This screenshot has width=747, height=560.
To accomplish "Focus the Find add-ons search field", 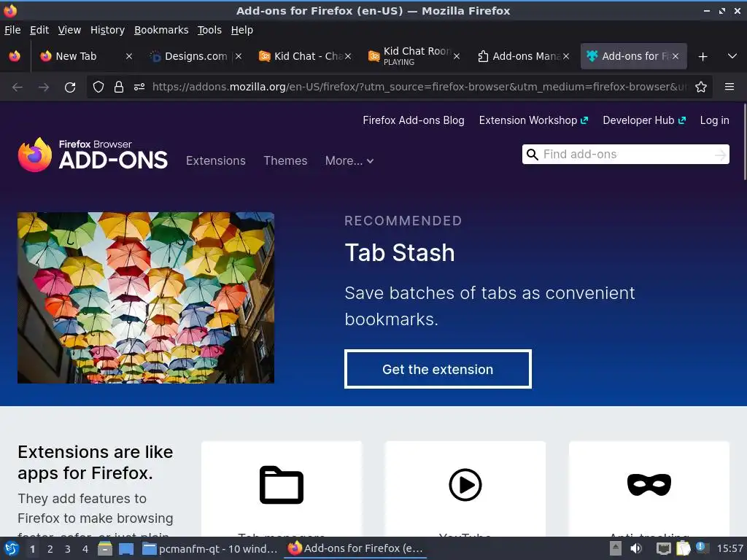I will [x=625, y=155].
